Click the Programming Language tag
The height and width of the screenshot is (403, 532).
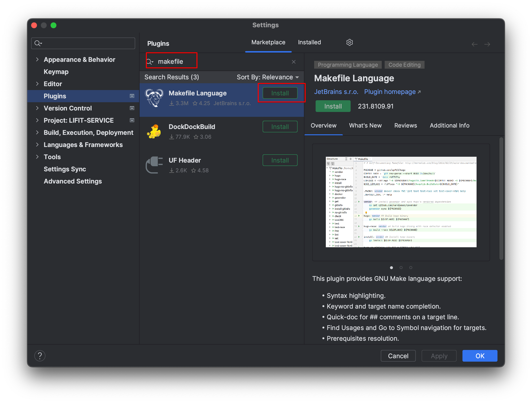[348, 65]
